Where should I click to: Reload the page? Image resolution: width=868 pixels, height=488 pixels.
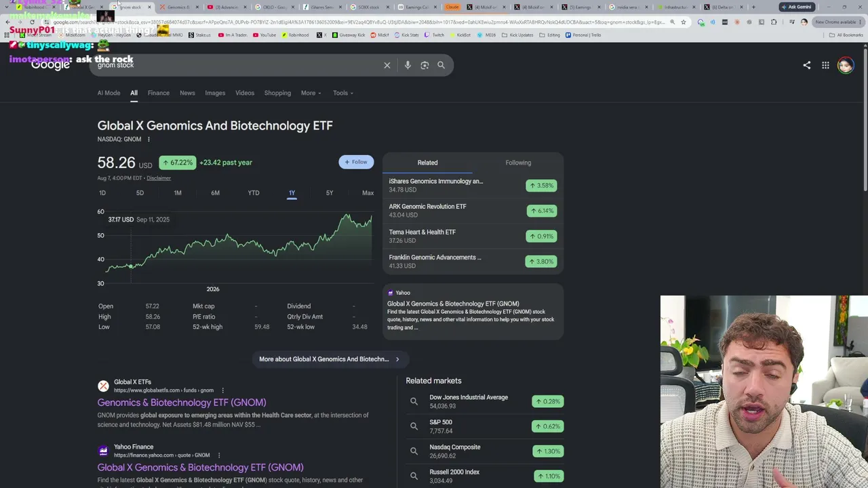point(32,22)
